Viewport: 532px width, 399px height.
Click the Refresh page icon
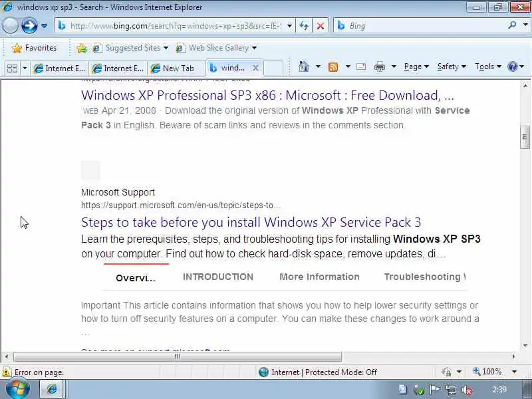pyautogui.click(x=305, y=26)
